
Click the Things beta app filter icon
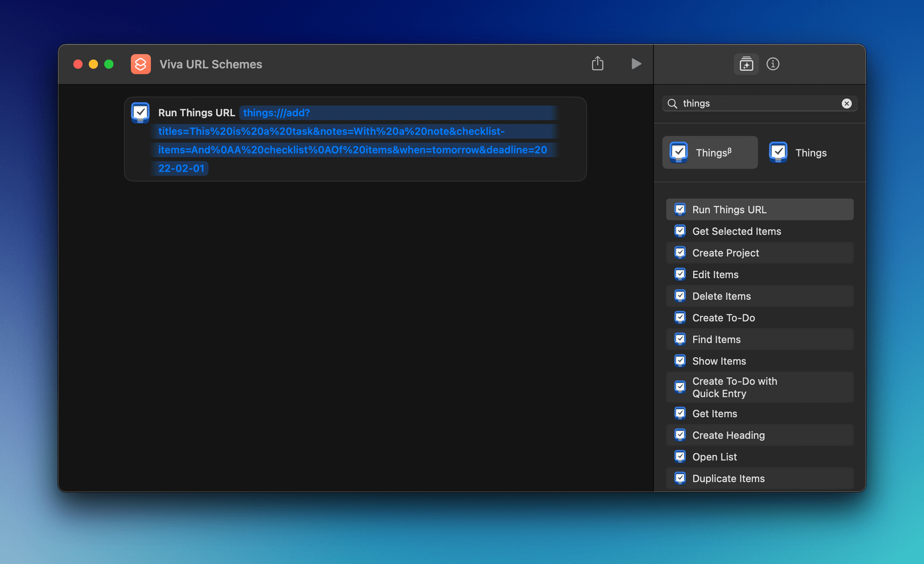coord(679,152)
